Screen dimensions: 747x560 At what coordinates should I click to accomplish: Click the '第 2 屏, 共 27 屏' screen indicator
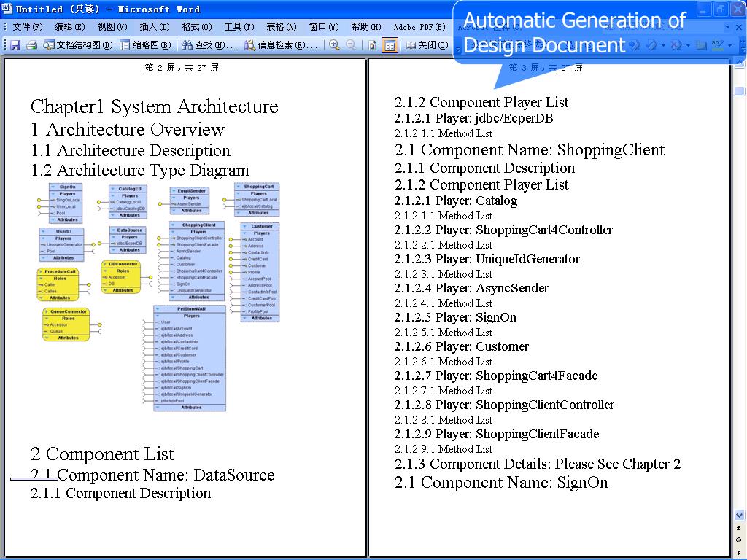coord(182,68)
